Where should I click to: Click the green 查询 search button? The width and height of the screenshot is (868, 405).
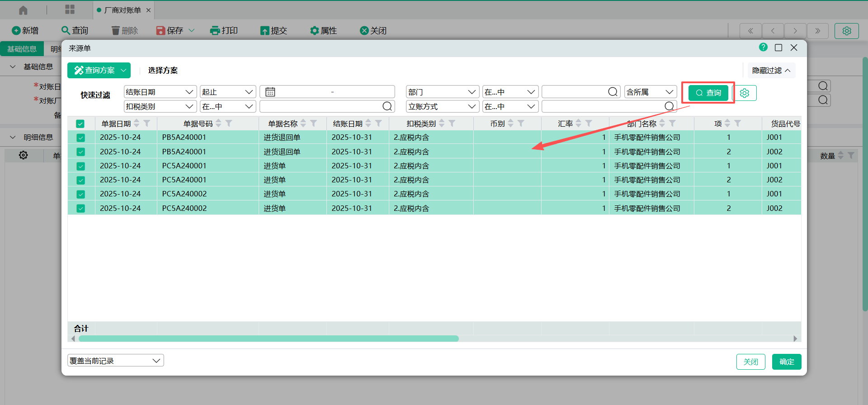point(708,93)
